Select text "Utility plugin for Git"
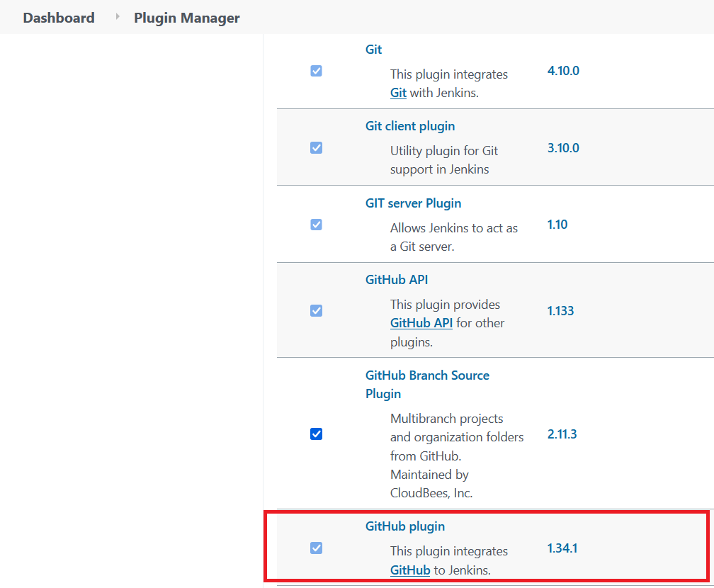The image size is (714, 588). [444, 151]
